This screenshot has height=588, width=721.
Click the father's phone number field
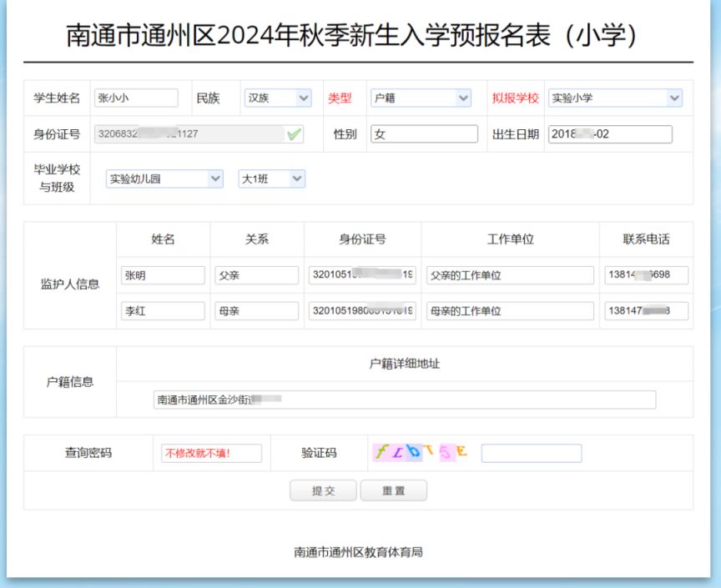pyautogui.click(x=646, y=275)
